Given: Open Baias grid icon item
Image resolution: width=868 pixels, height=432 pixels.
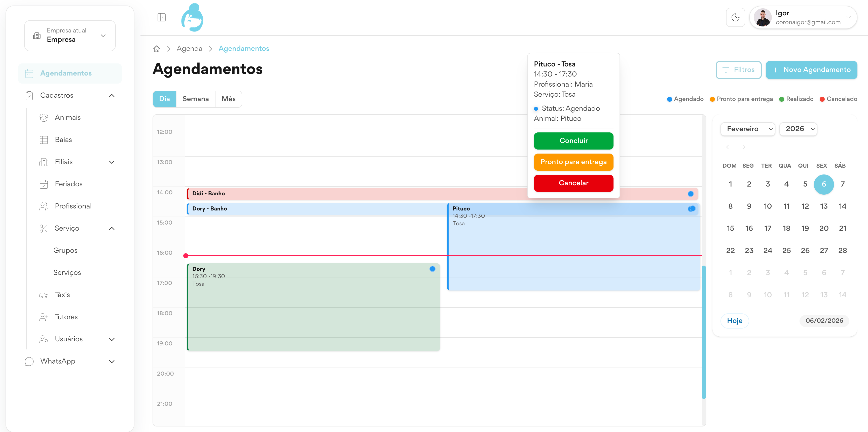Looking at the screenshot, I should pyautogui.click(x=63, y=140).
